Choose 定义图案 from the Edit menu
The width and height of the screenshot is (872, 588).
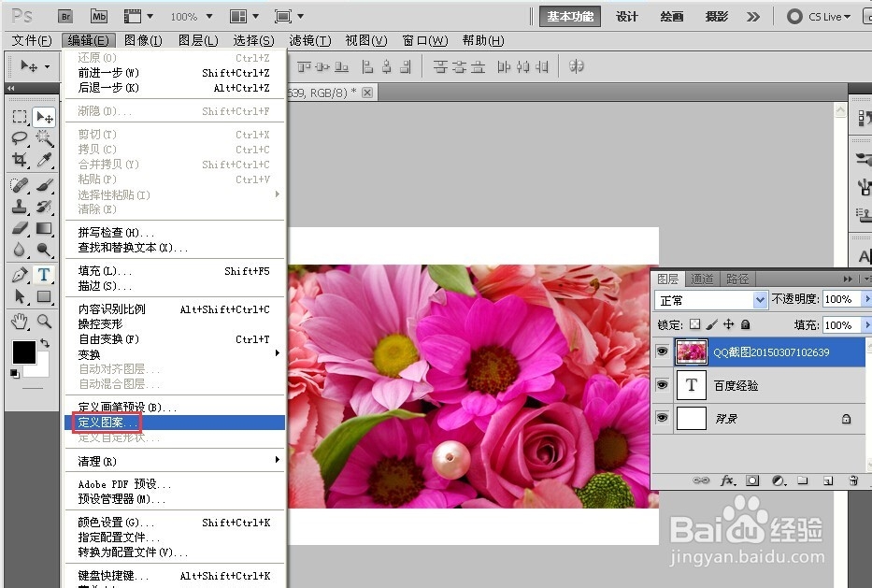[x=105, y=423]
